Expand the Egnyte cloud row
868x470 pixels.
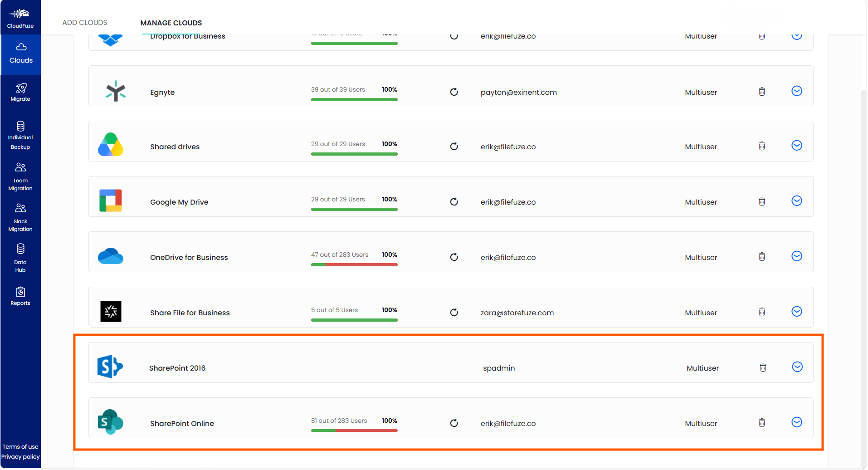pos(797,91)
